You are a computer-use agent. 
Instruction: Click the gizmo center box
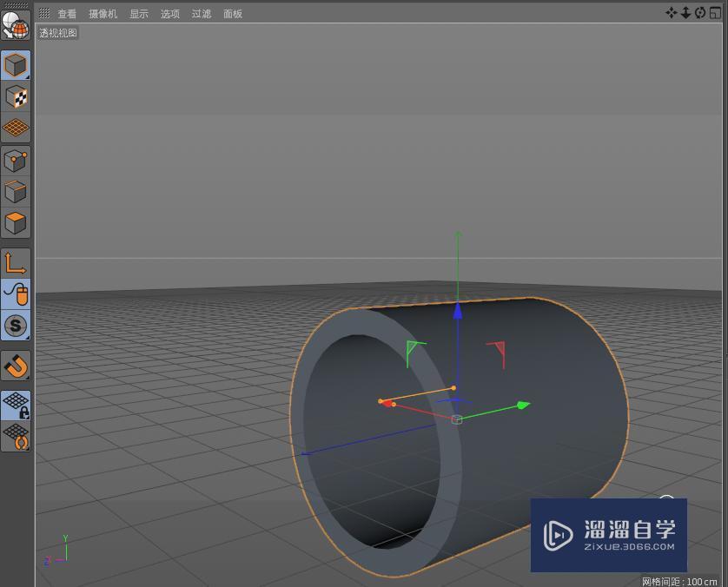tap(457, 419)
